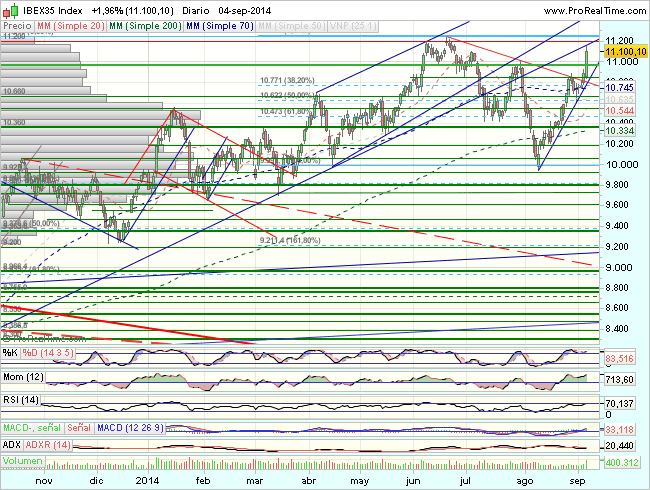This screenshot has height=490, width=650.
Task: Select the red Señal label in MACD panel
Action: click(x=79, y=427)
